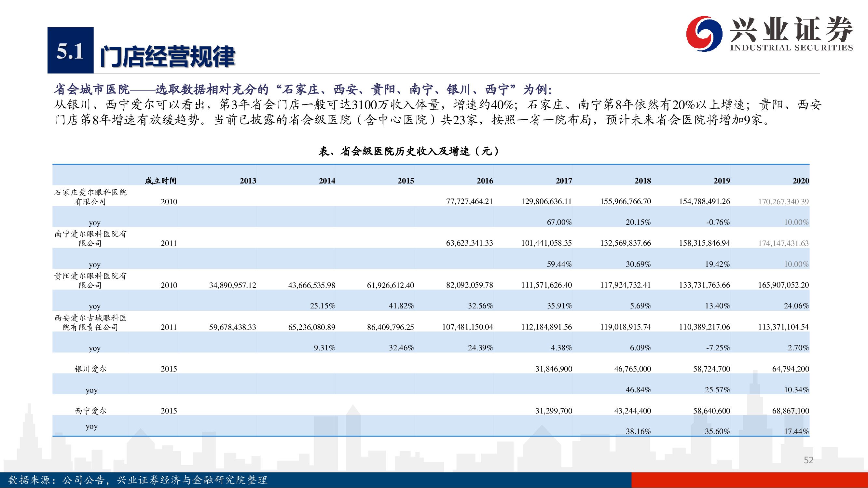This screenshot has width=868, height=488.
Task: Click the growth rate 59.44%
Action: tap(559, 264)
